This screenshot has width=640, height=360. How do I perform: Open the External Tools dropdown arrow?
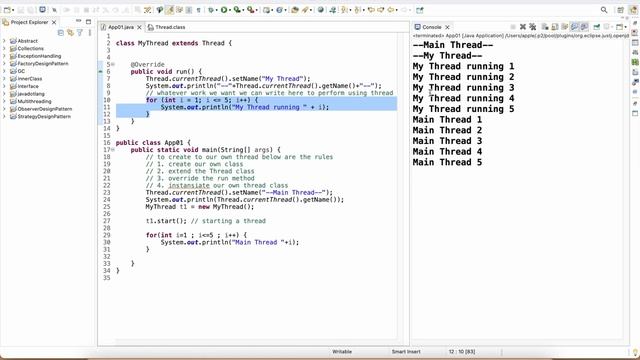(x=256, y=10)
